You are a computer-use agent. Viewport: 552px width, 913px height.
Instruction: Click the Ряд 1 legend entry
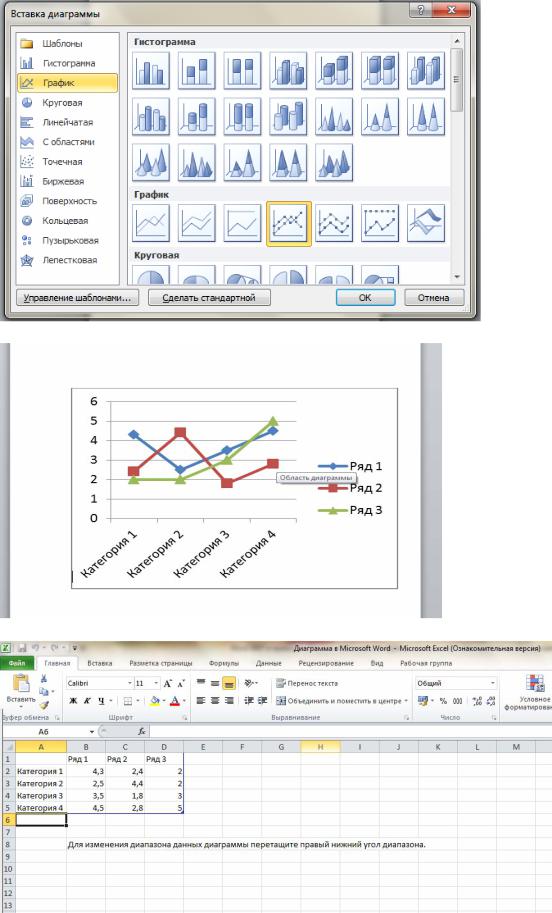pos(350,466)
